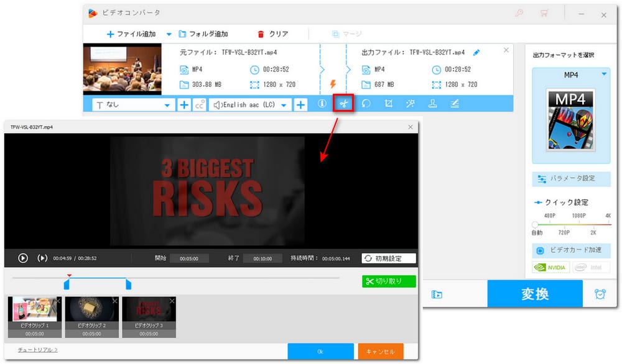Image resolution: width=622 pixels, height=364 pixels.
Task: Click the watermark stamp icon
Action: coord(432,104)
